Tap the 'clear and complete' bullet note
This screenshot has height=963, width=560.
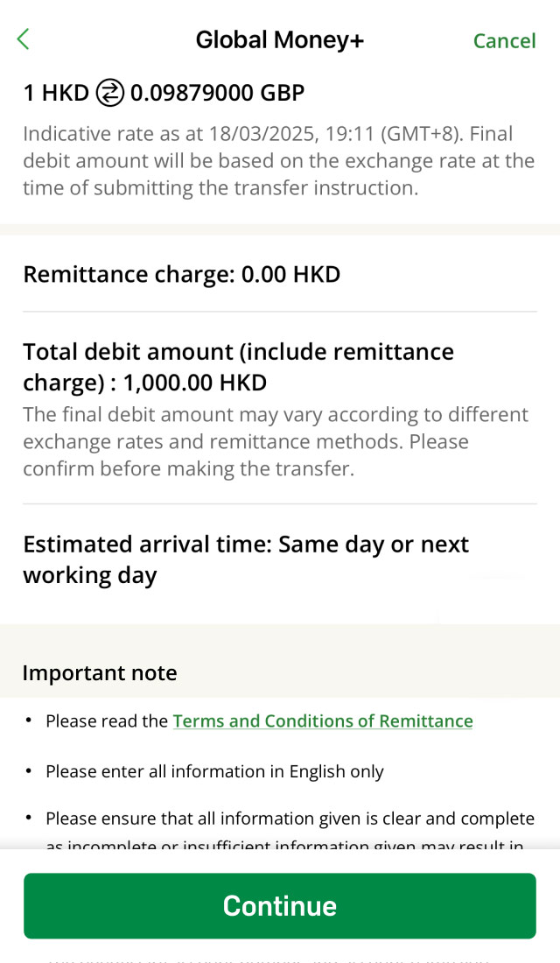click(x=289, y=819)
